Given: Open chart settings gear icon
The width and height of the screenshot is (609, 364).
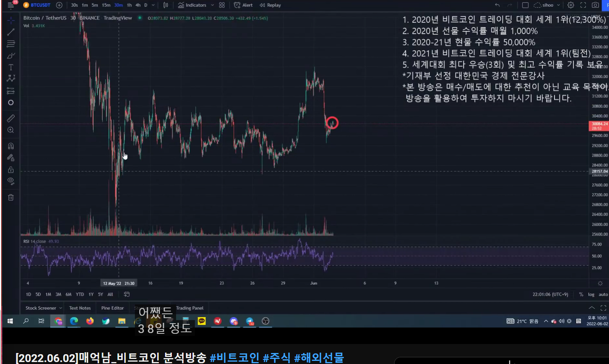Looking at the screenshot, I should point(571,5).
